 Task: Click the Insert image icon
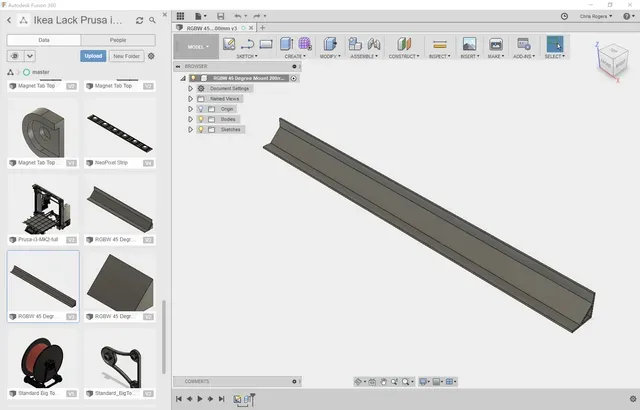coord(469,44)
